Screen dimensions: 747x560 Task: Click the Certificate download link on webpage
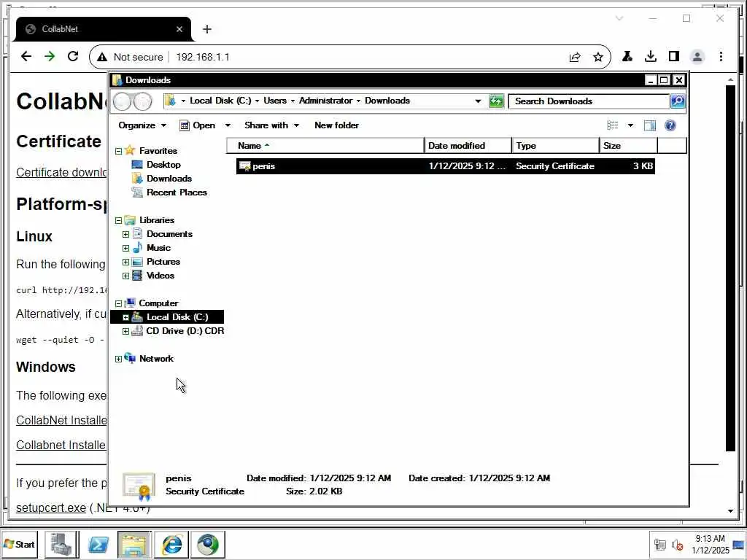61,172
